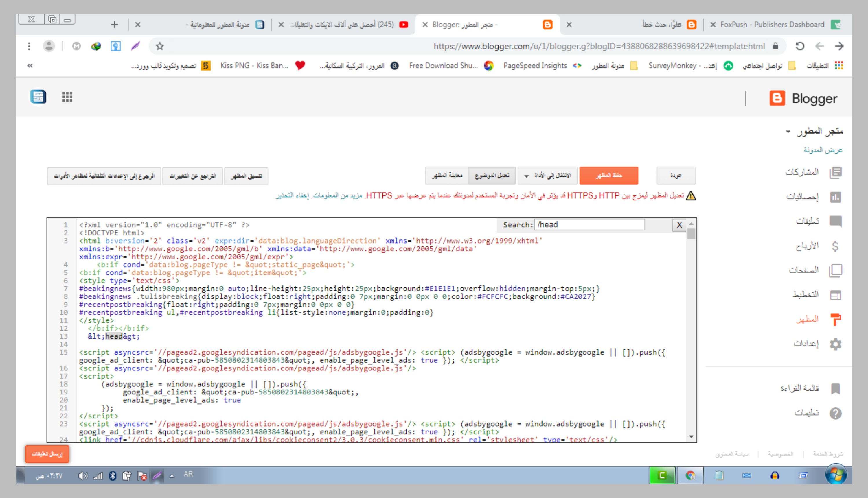Viewport: 868px width, 498px height.
Task: Click the code search input field
Action: pos(589,225)
